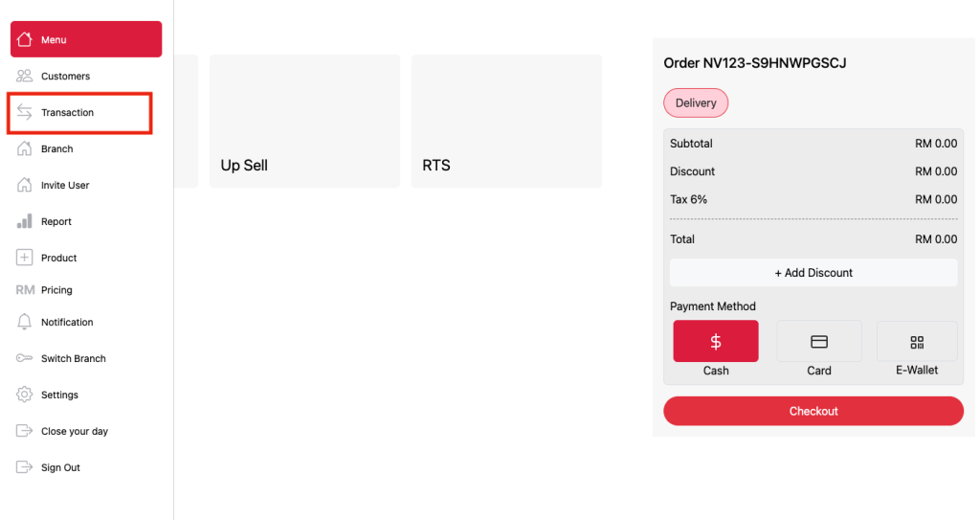
Task: Click the red Checkout button
Action: tap(813, 411)
